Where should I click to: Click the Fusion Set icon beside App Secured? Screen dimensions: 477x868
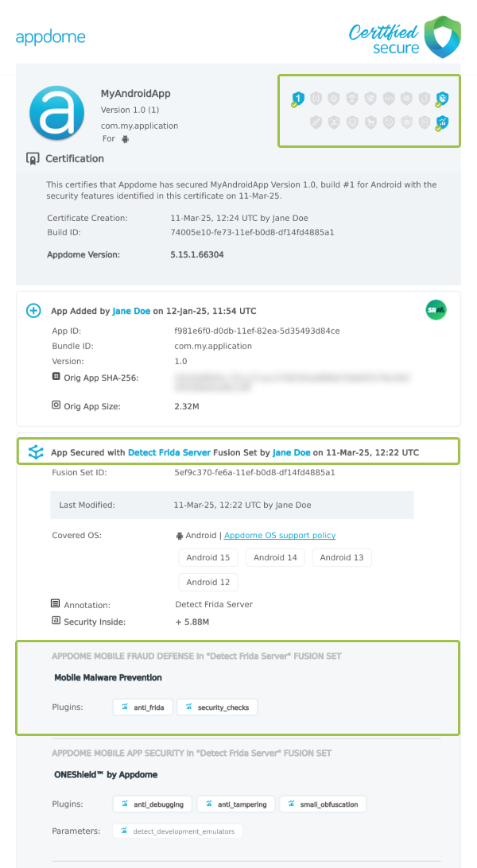tap(35, 452)
